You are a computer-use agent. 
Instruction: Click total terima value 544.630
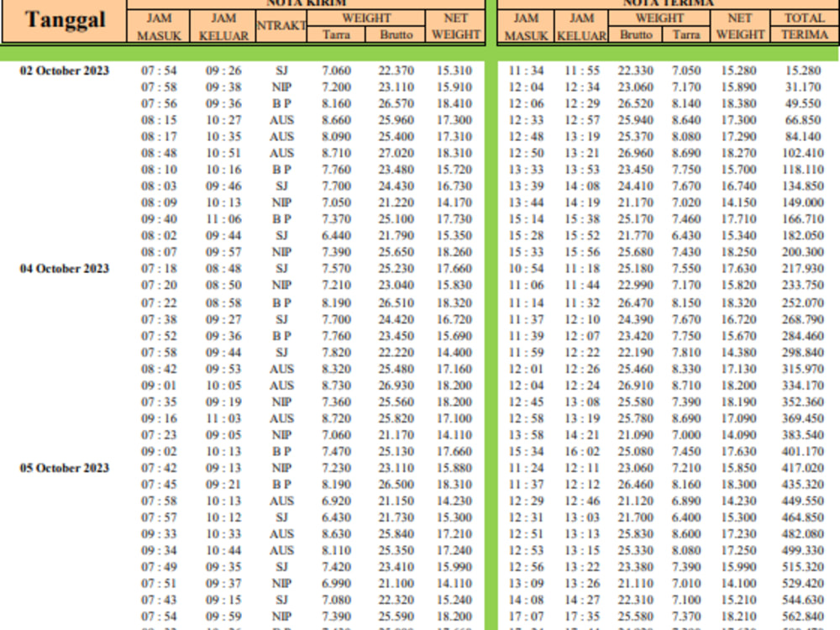point(803,600)
